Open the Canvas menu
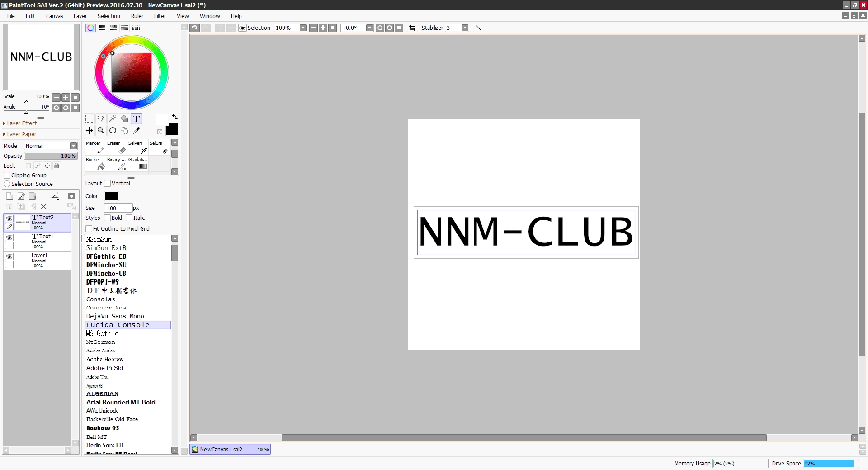Viewport: 868px width, 470px height. point(54,16)
